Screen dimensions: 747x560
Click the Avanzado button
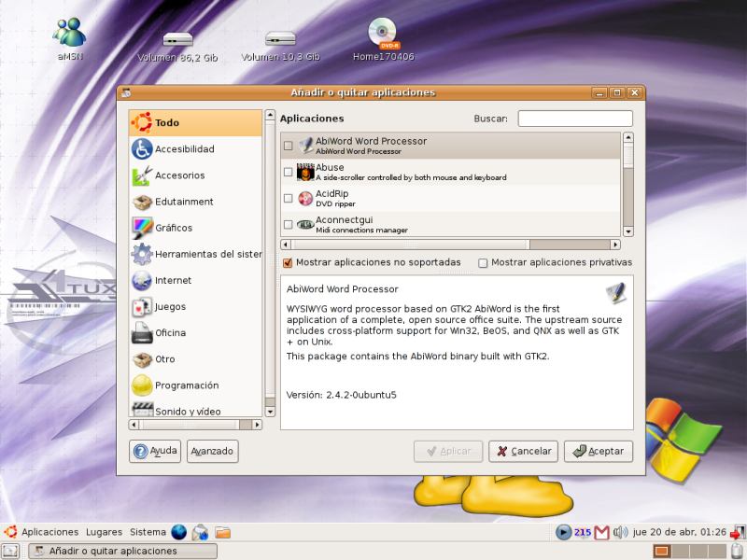click(213, 451)
